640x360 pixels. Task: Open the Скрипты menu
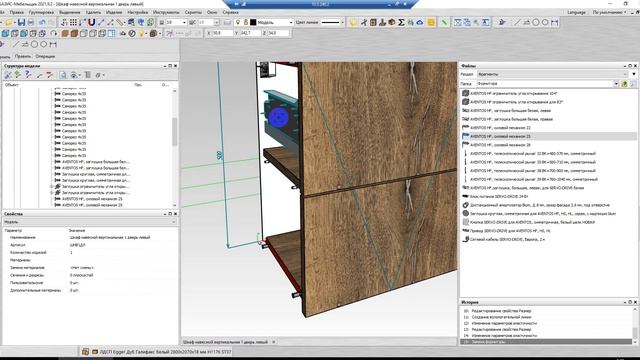coord(193,12)
